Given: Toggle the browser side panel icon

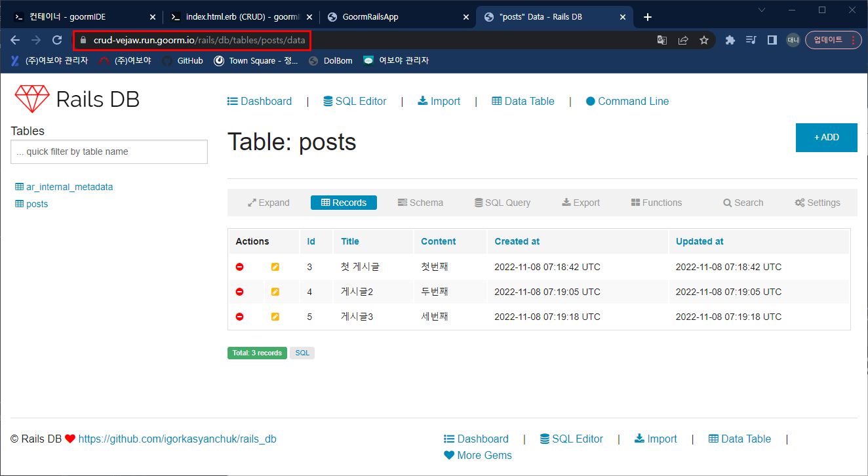Looking at the screenshot, I should tap(772, 40).
